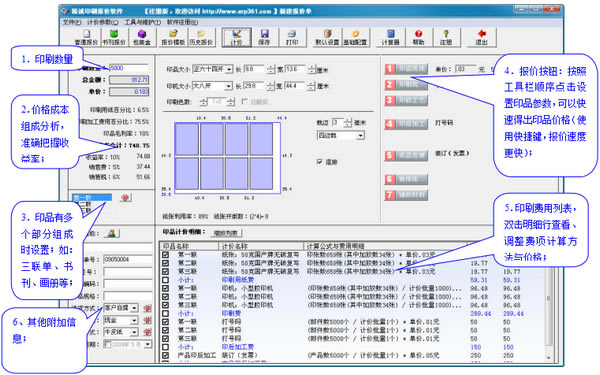Select the 包装盒 packaging box icon

point(142,38)
